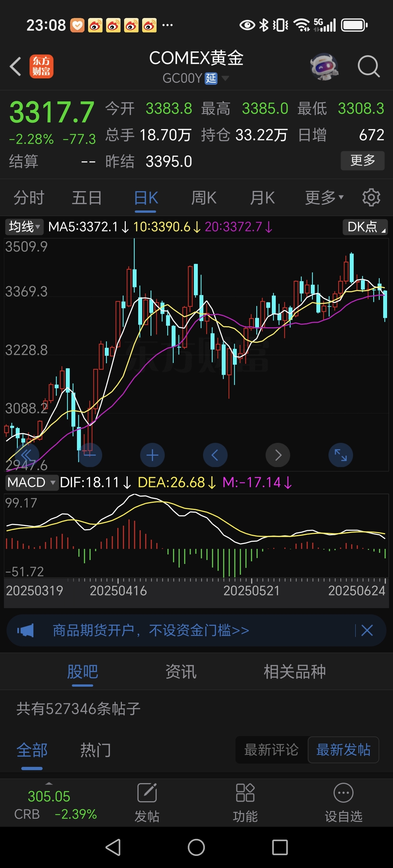Image resolution: width=393 pixels, height=868 pixels.
Task: Open the 股吧 forum tab
Action: 83,672
